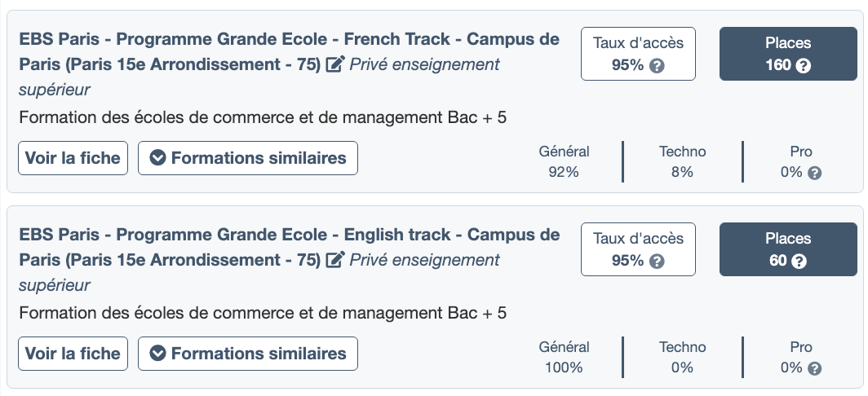The width and height of the screenshot is (868, 396).
Task: Click help icon beside English track 95% access rate
Action: [657, 262]
